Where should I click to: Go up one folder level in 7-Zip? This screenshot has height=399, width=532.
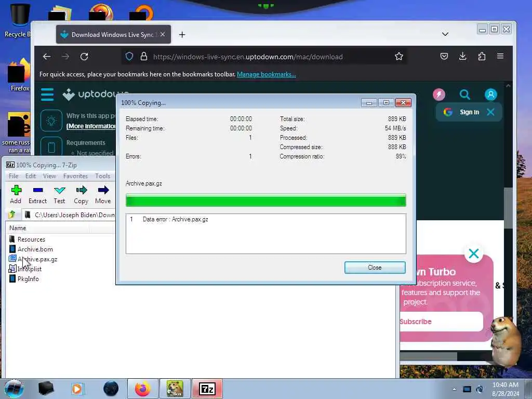[12, 215]
